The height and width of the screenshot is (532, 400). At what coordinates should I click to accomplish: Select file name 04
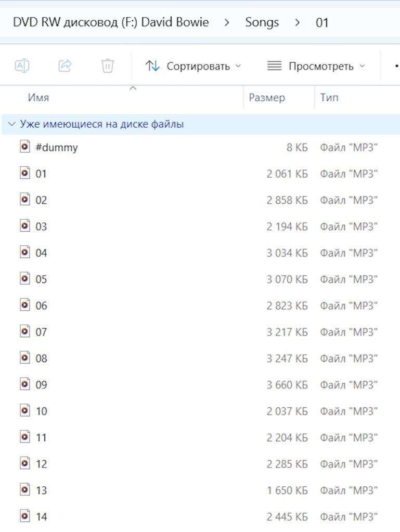pyautogui.click(x=41, y=253)
